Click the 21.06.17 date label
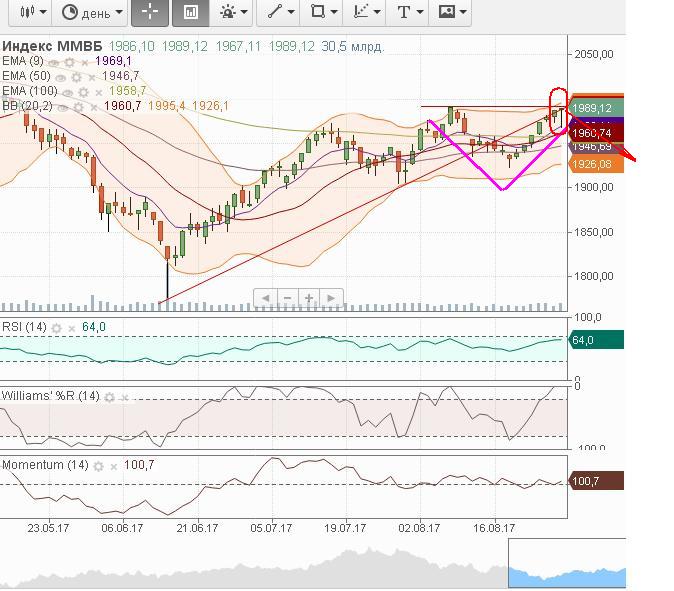The height and width of the screenshot is (591, 674). 197,528
